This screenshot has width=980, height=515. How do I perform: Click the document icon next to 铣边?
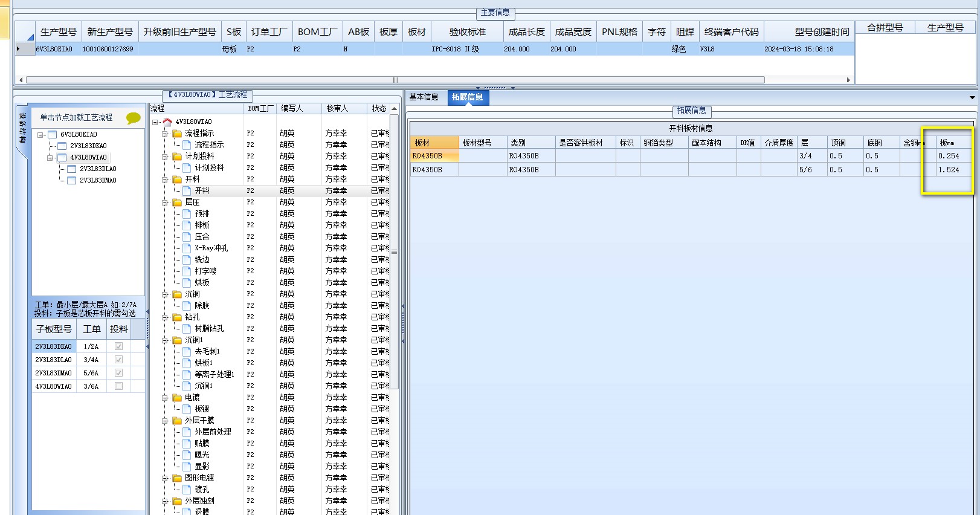tap(187, 259)
